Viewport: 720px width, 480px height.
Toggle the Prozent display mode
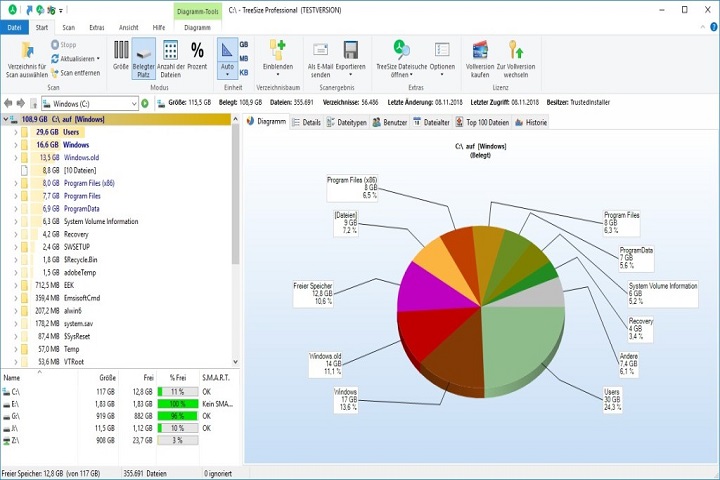click(197, 50)
